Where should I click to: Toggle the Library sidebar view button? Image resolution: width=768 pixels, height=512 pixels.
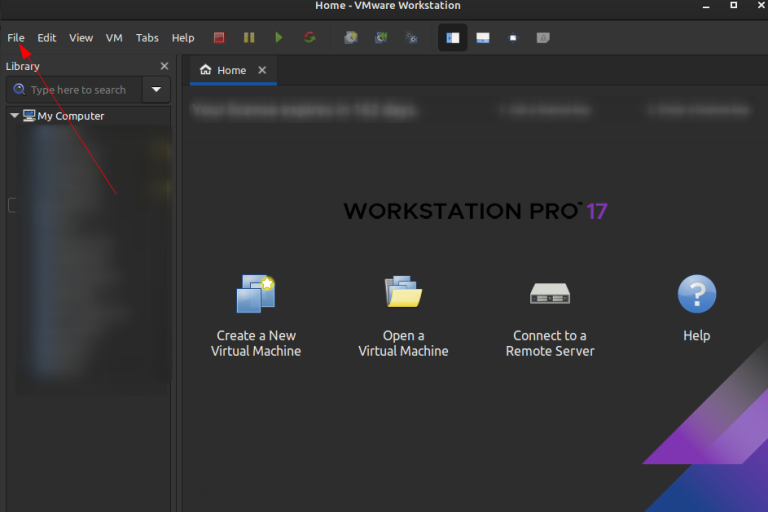[x=453, y=38]
